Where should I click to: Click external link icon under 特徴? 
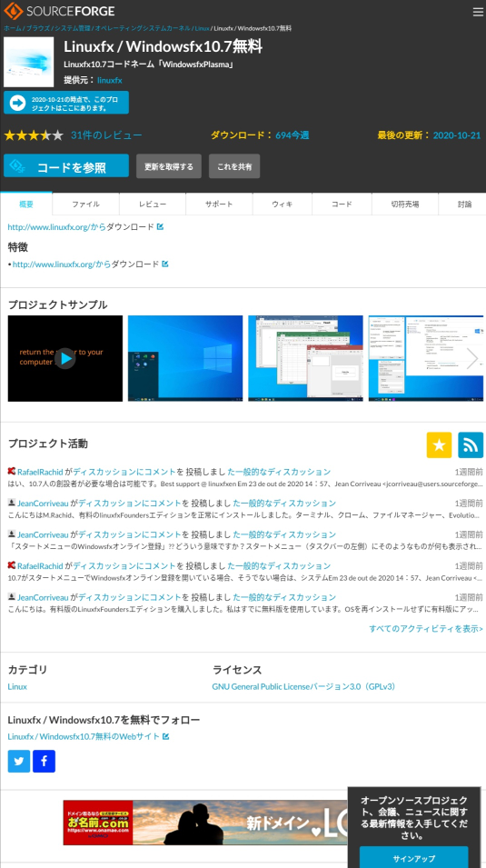165,264
